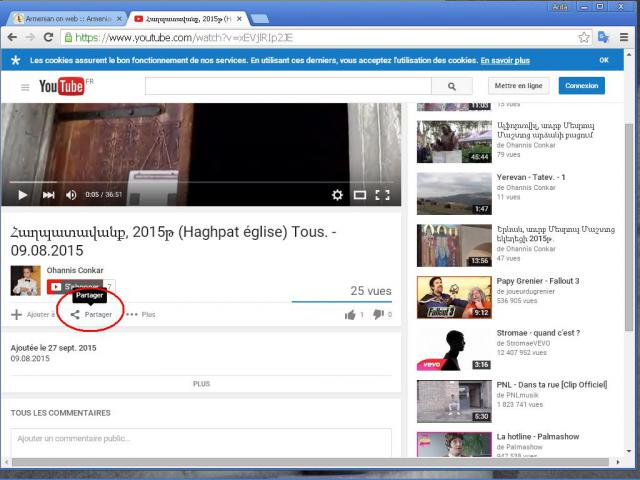This screenshot has height=480, width=640.
Task: Open the Stromae vevo thumbnail
Action: [x=454, y=349]
